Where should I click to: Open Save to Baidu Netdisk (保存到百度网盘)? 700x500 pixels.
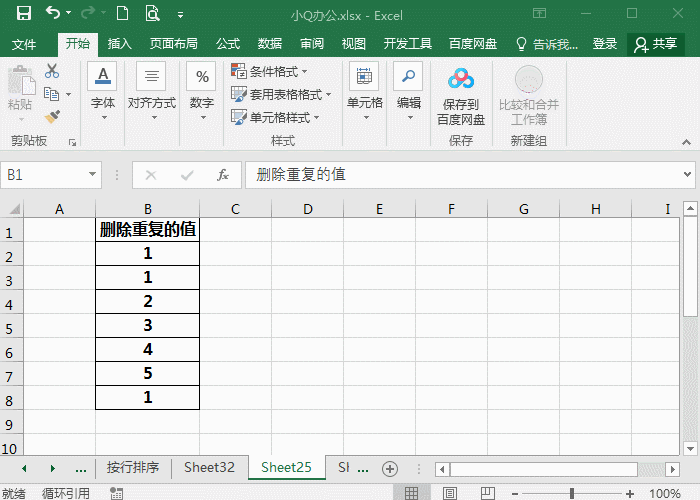click(460, 96)
